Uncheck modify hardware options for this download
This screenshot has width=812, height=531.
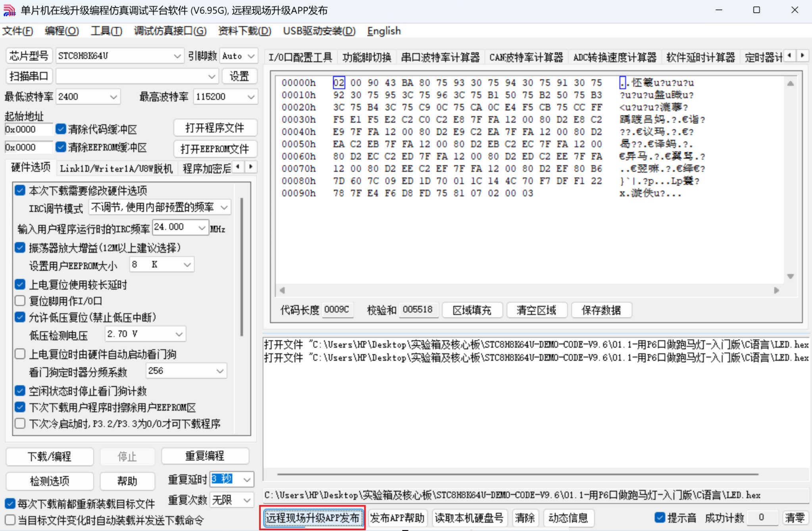coord(20,190)
